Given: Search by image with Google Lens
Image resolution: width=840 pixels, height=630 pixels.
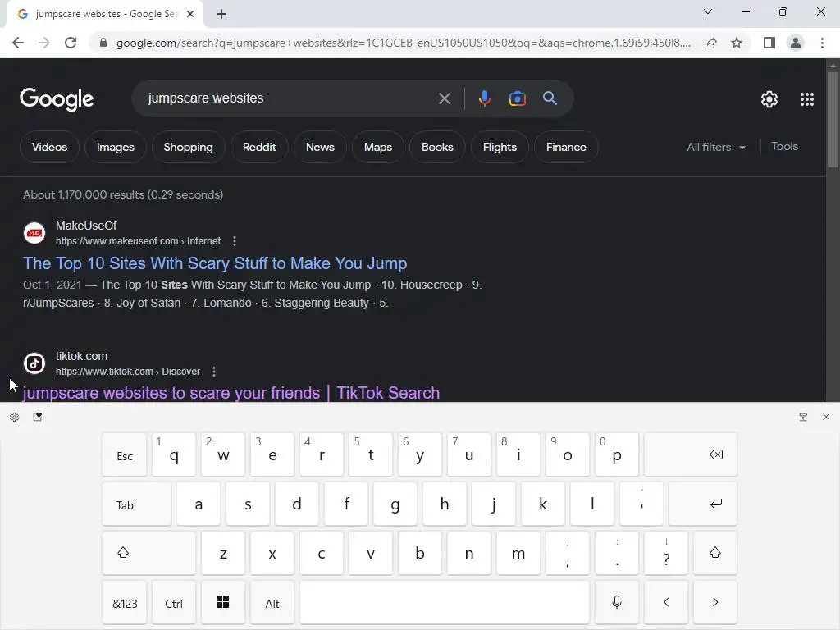Looking at the screenshot, I should pos(517,98).
